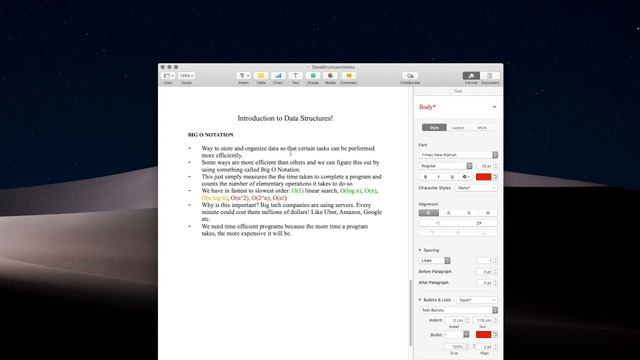Open the Dash list style dropdown

tap(476, 300)
